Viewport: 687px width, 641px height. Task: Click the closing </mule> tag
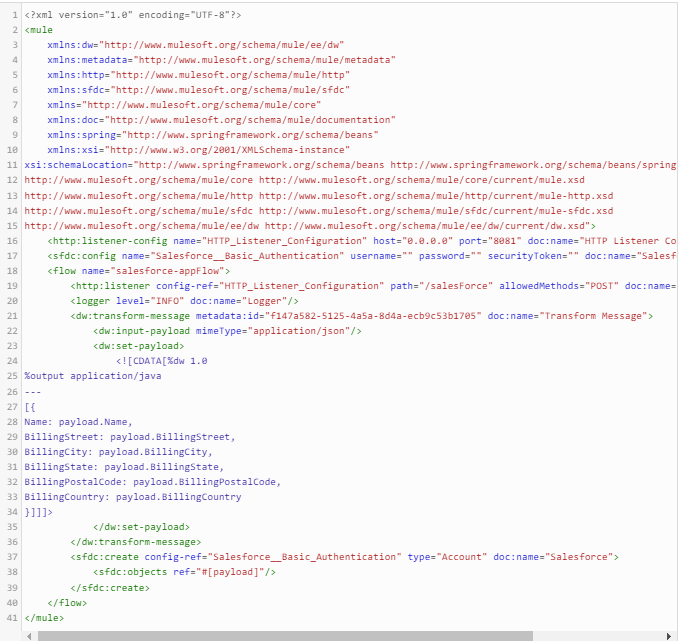pos(44,617)
